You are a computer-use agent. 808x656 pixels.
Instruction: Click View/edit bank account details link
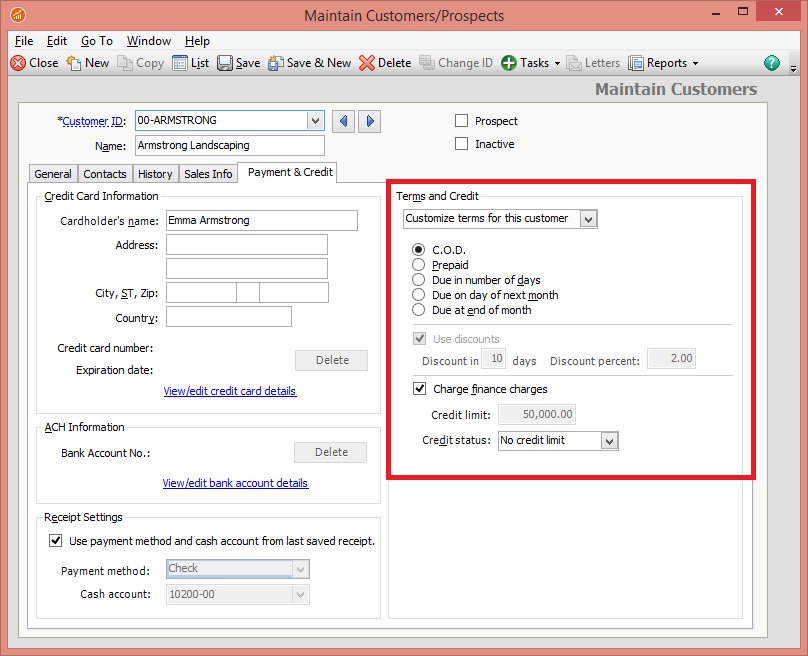pos(235,483)
